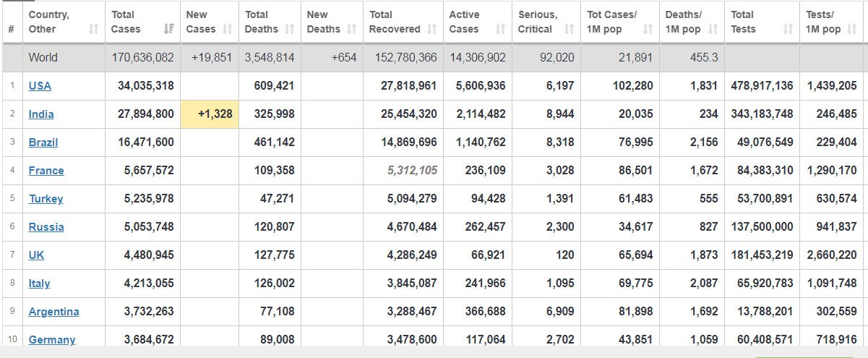This screenshot has height=358, width=868.
Task: Select USA total tests 478,917,136
Action: tap(762, 85)
